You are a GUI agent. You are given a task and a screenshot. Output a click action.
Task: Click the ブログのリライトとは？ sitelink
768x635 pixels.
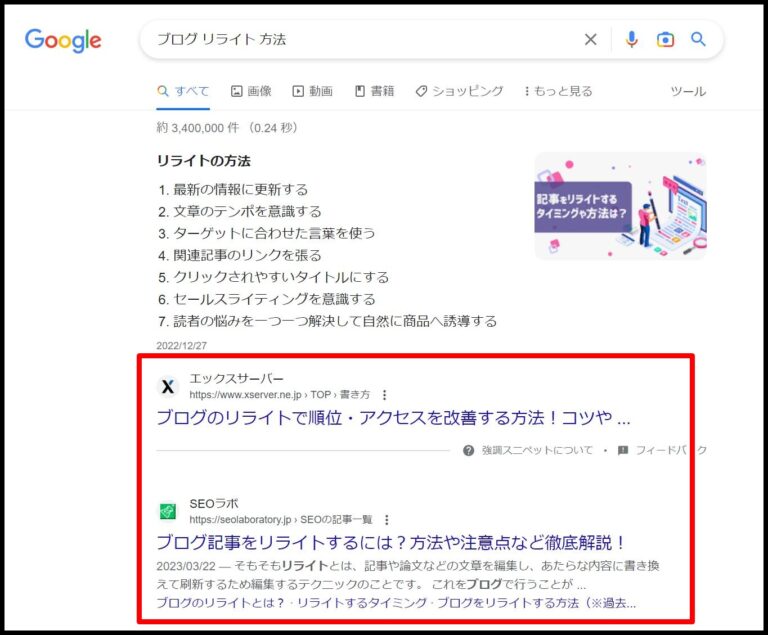[220, 603]
